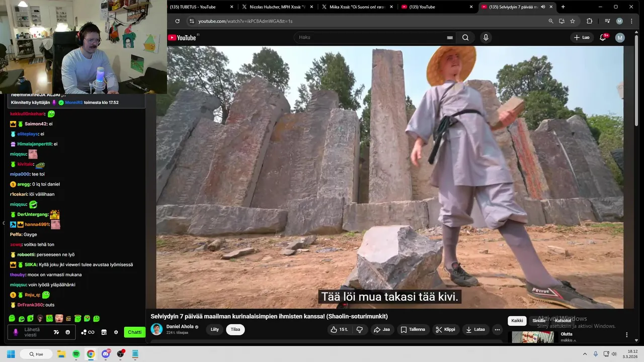
Task: Click the Chrome address bar URL
Action: [245, 21]
